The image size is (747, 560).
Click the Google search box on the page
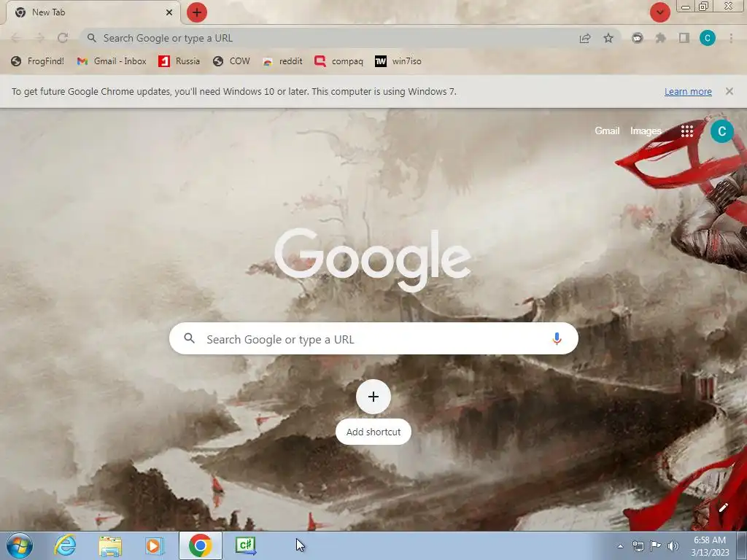coord(373,338)
